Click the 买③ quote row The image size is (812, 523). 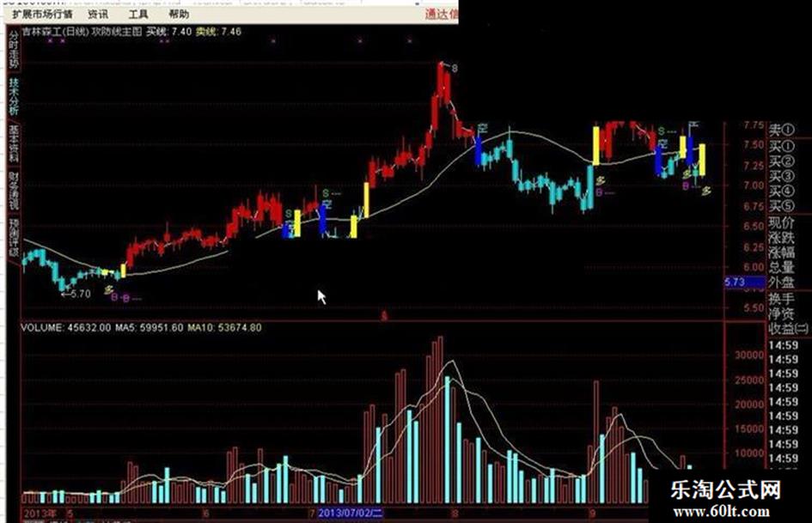point(781,177)
